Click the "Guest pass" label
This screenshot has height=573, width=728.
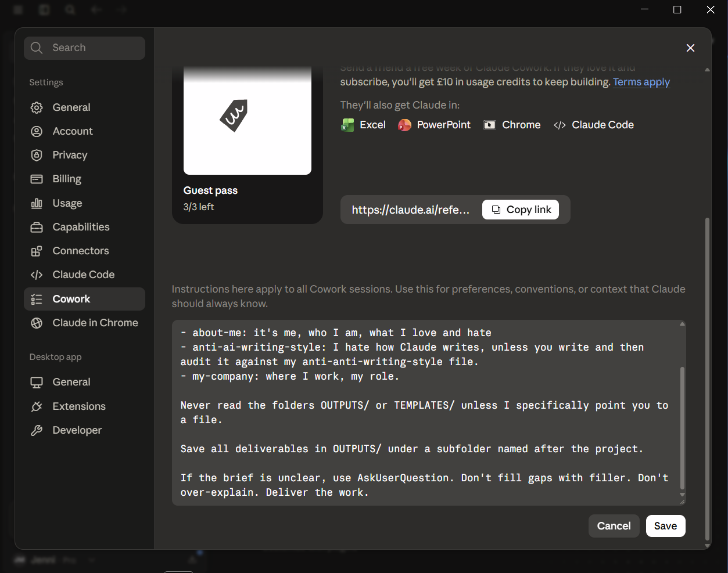coord(210,190)
